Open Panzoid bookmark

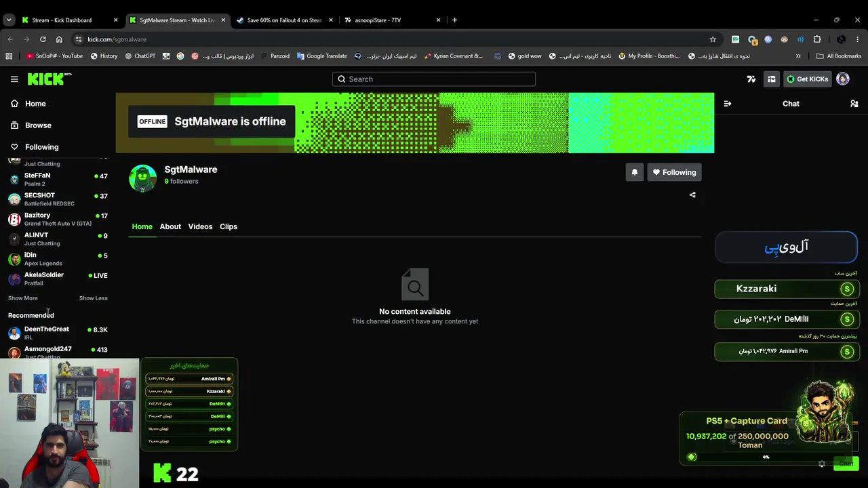(275, 56)
